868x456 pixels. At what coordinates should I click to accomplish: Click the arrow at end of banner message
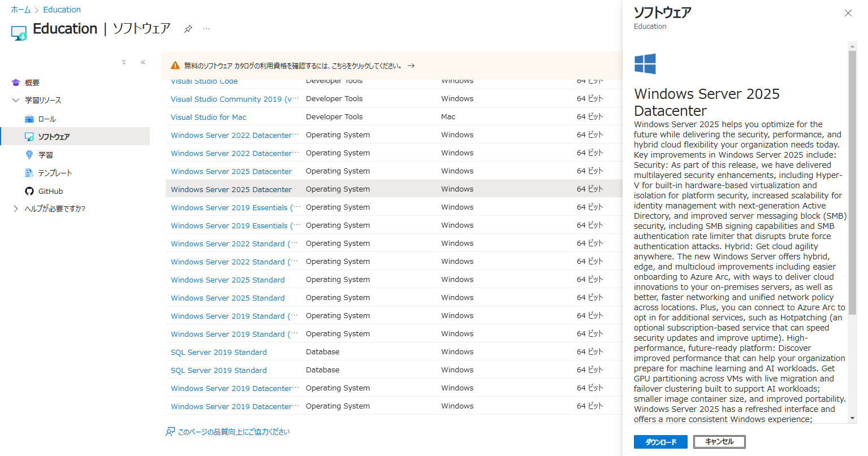click(411, 66)
